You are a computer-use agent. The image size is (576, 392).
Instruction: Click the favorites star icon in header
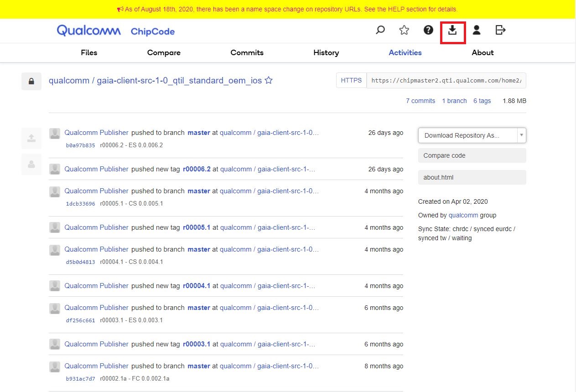404,30
